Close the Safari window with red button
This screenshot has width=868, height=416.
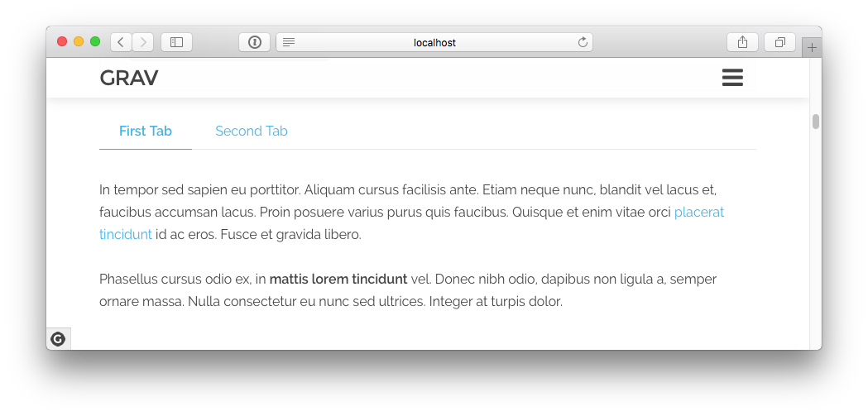62,41
